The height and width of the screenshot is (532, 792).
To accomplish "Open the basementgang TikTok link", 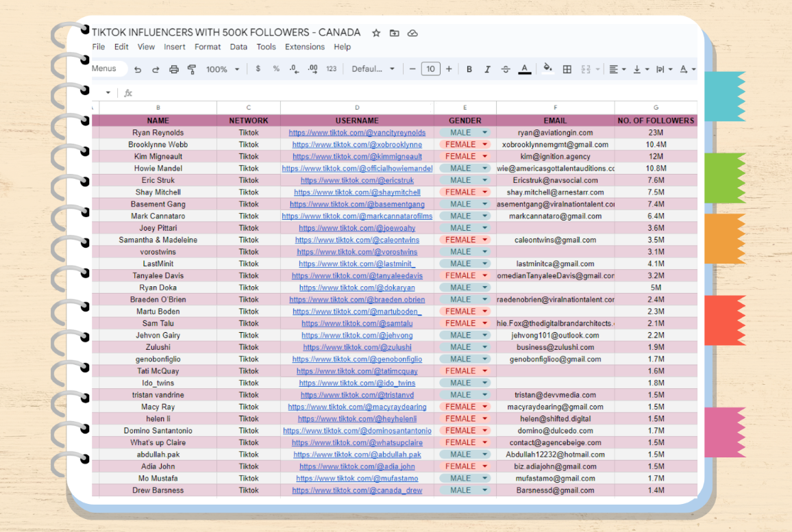I will point(357,205).
